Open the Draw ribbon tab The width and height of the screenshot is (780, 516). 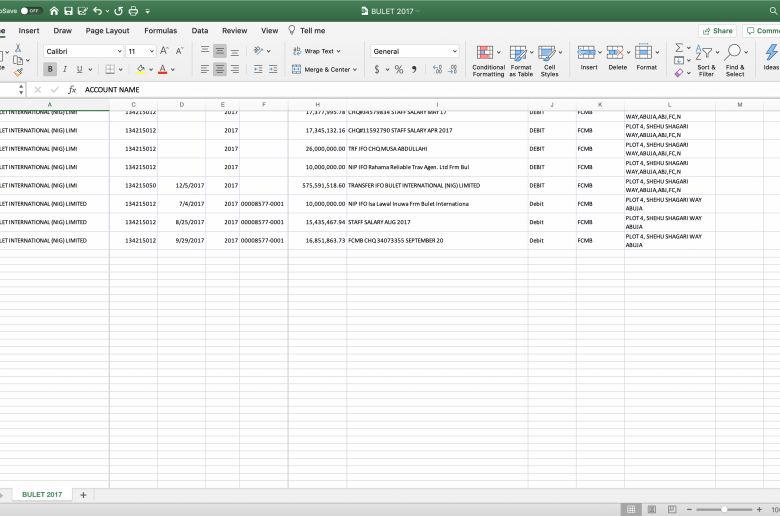click(63, 30)
